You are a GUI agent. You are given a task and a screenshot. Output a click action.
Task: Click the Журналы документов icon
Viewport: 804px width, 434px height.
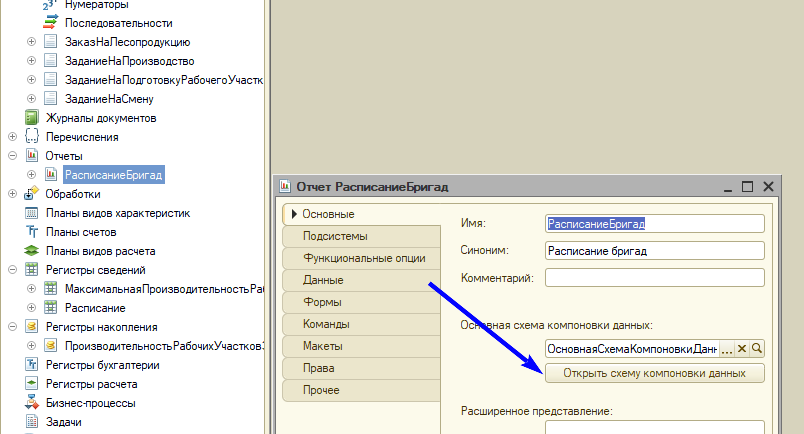point(31,118)
